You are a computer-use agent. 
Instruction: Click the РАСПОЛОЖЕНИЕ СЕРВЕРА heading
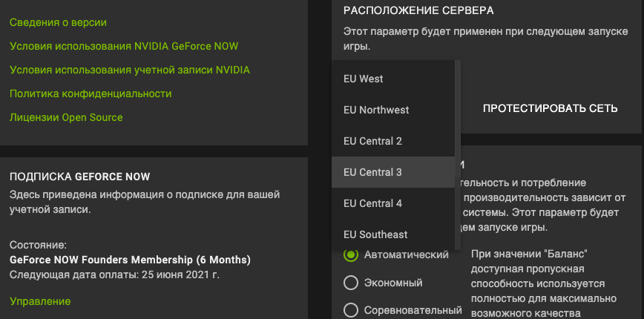[x=418, y=10]
